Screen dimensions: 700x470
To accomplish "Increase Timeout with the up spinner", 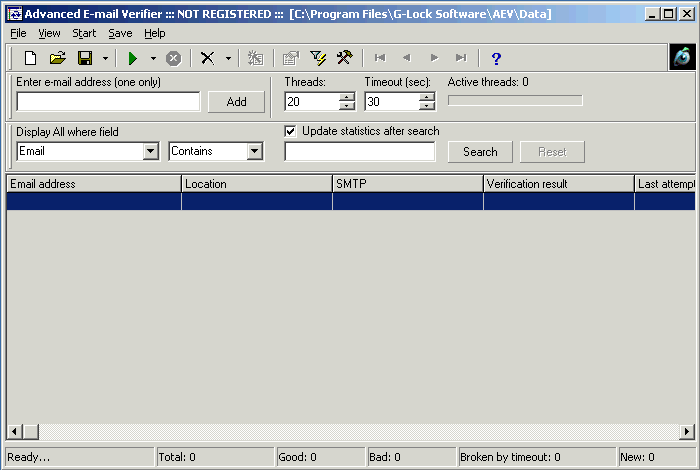I will click(427, 97).
